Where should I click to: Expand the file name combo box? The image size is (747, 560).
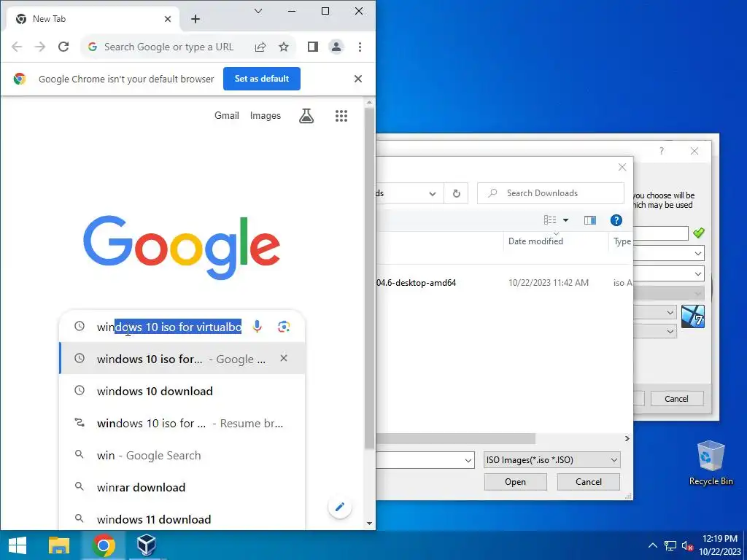pos(468,460)
